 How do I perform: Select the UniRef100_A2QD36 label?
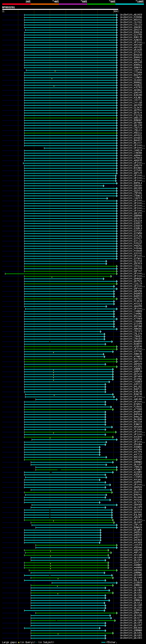coord(131,347)
